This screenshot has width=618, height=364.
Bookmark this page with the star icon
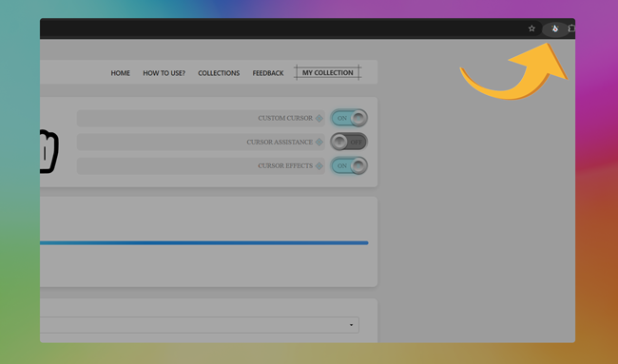(x=531, y=29)
